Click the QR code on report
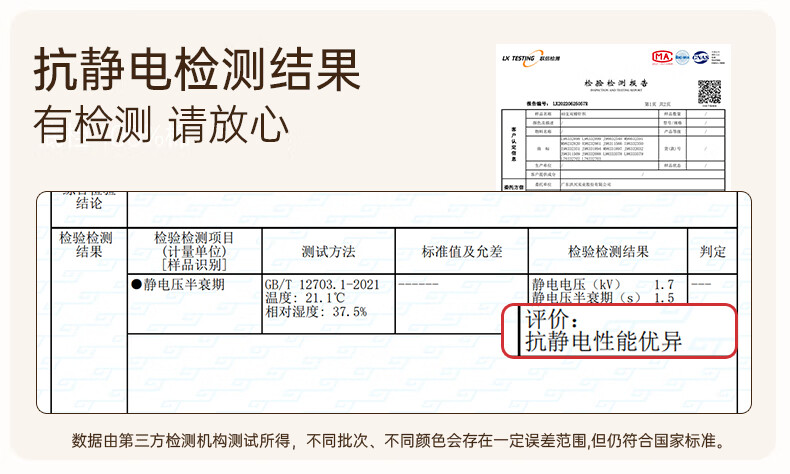The image size is (790, 474). point(709,92)
